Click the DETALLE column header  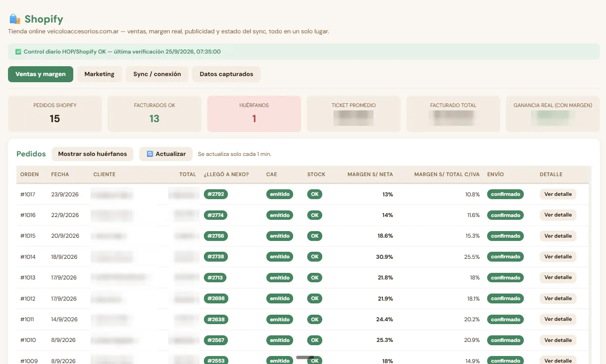click(x=551, y=174)
